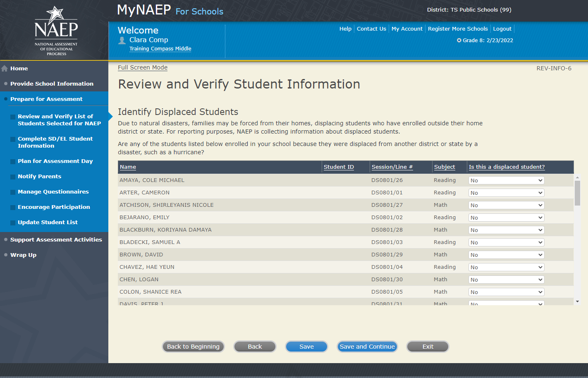Click square icon beside Update Student List
The image size is (588, 378).
coord(13,222)
